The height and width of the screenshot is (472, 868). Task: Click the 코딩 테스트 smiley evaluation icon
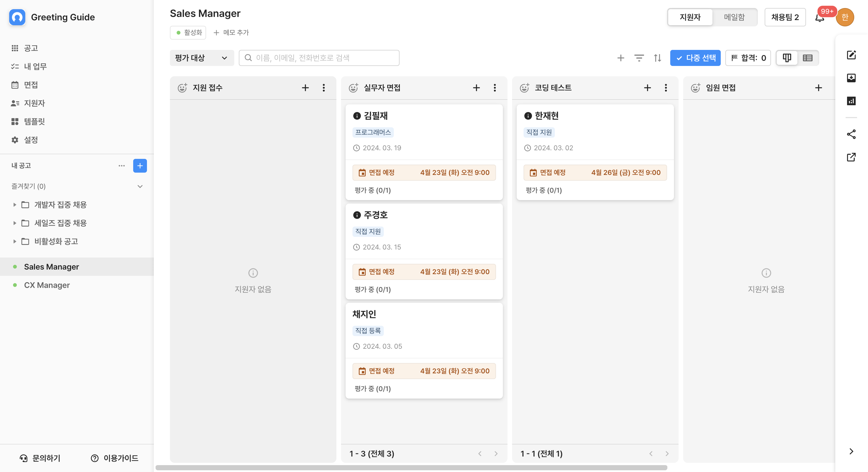525,88
